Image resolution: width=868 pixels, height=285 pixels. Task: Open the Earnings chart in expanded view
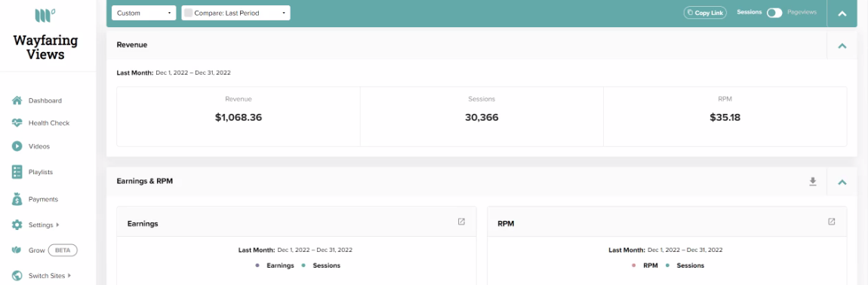click(461, 222)
